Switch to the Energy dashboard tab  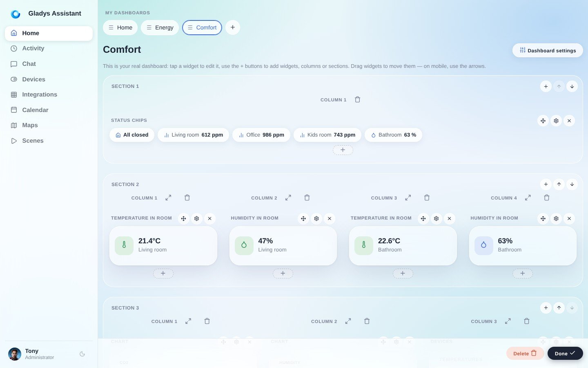pos(160,27)
